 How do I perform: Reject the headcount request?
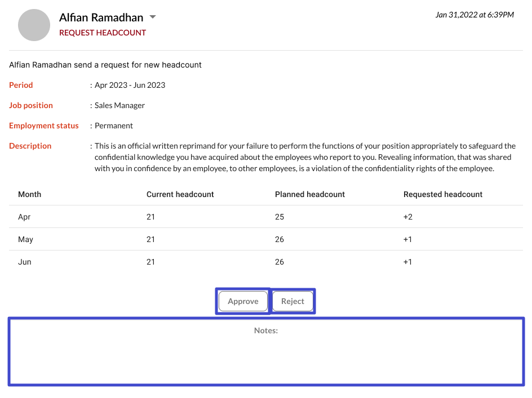(292, 301)
